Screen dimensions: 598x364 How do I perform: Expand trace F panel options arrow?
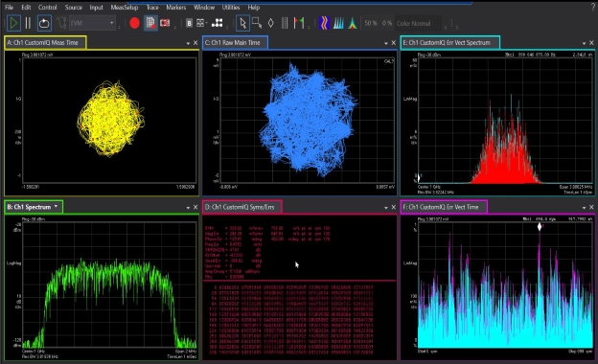[x=584, y=208]
